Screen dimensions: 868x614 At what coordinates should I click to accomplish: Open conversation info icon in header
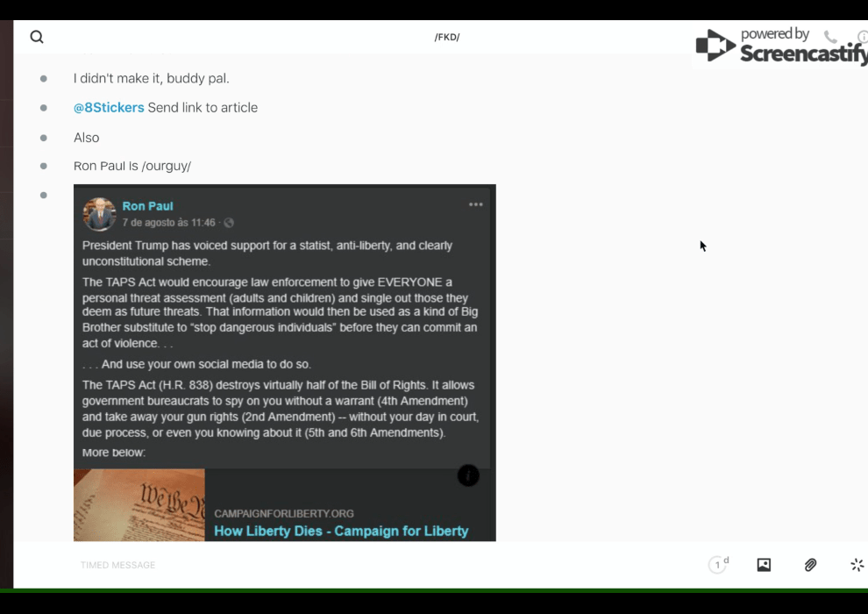[862, 37]
